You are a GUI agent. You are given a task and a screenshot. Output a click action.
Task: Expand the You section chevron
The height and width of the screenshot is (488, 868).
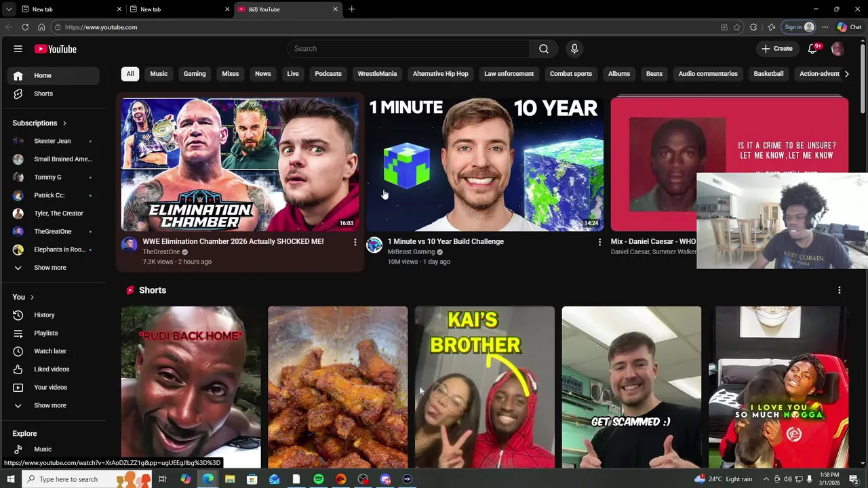[32, 297]
